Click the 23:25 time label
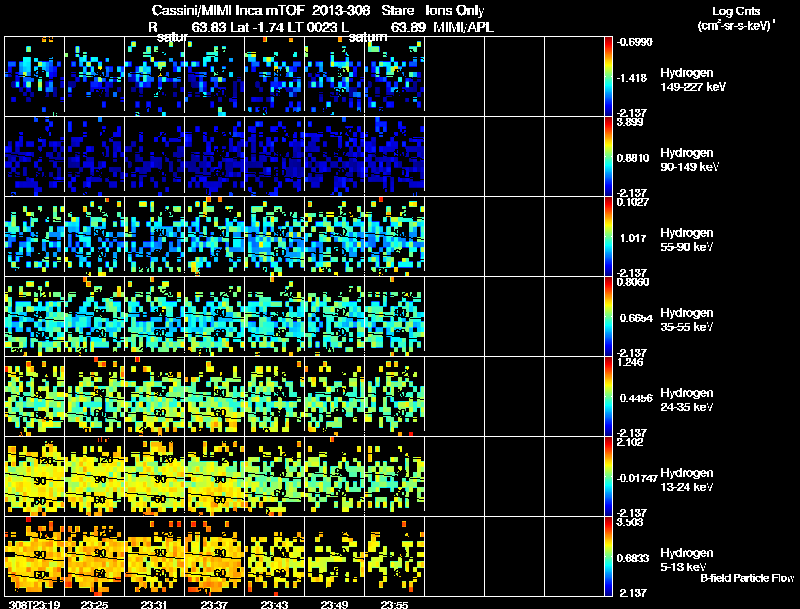 pyautogui.click(x=94, y=604)
